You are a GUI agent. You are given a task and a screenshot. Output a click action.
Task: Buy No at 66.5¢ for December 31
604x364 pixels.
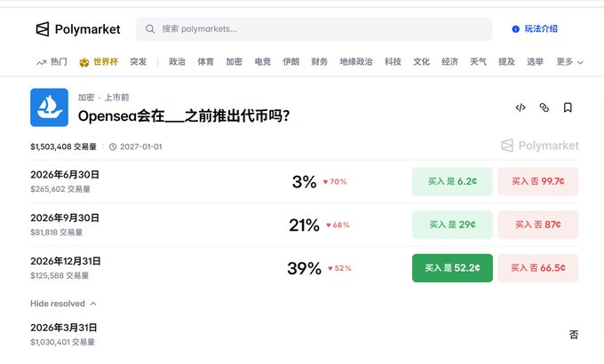tap(538, 268)
